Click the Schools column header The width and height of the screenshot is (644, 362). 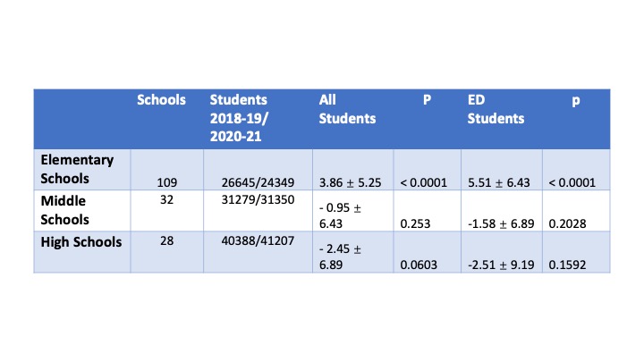[x=161, y=100]
